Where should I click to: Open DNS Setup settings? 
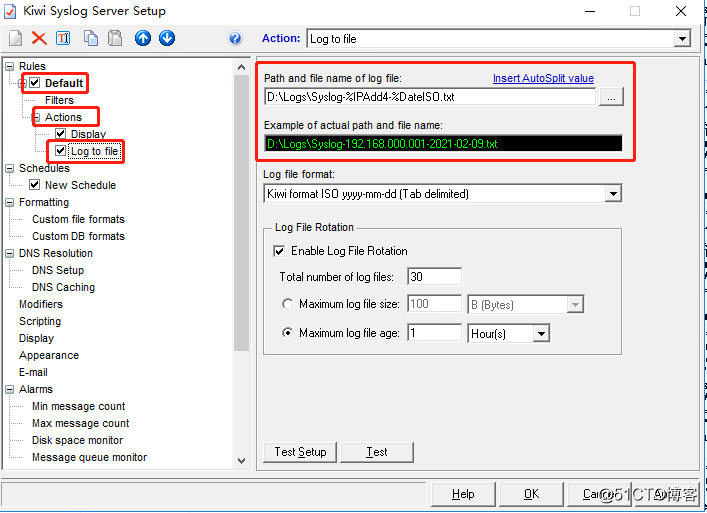[x=58, y=270]
